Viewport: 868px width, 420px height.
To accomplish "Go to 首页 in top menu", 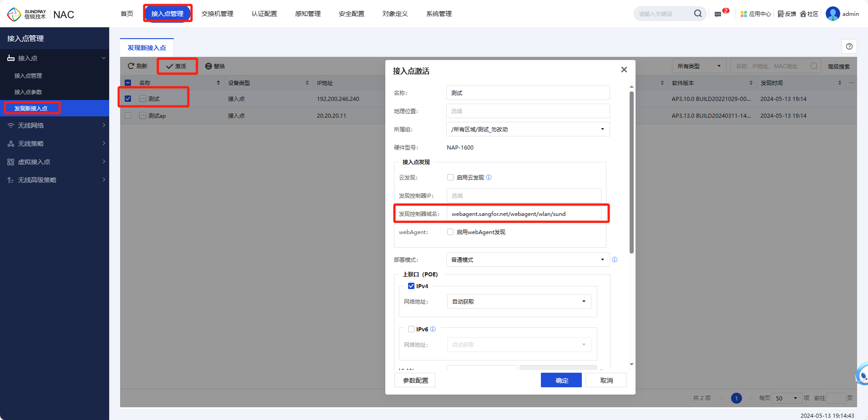I will 127,14.
